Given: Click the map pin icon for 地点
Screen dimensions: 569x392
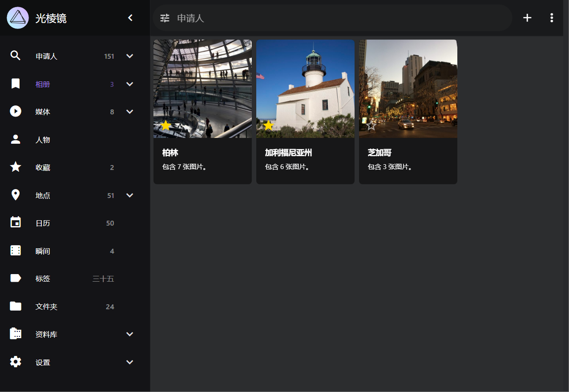Looking at the screenshot, I should tap(16, 195).
